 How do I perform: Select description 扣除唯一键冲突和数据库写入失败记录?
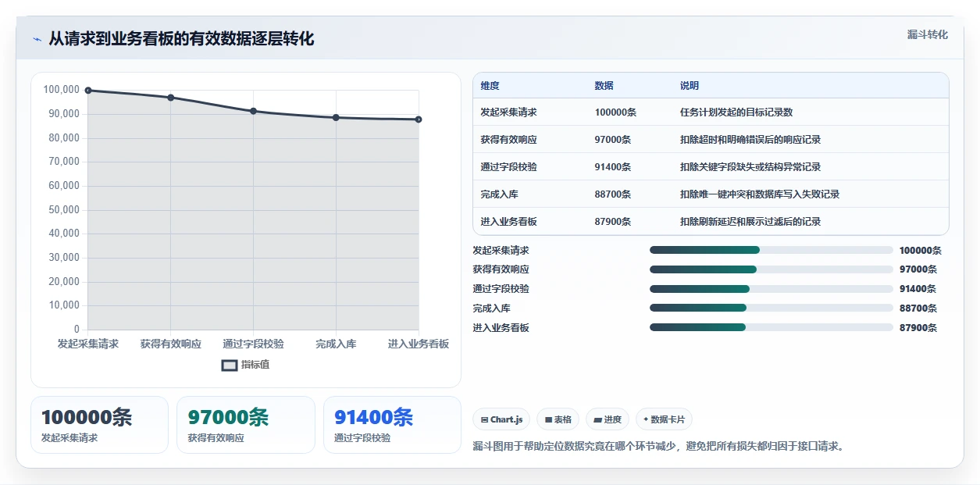click(760, 194)
